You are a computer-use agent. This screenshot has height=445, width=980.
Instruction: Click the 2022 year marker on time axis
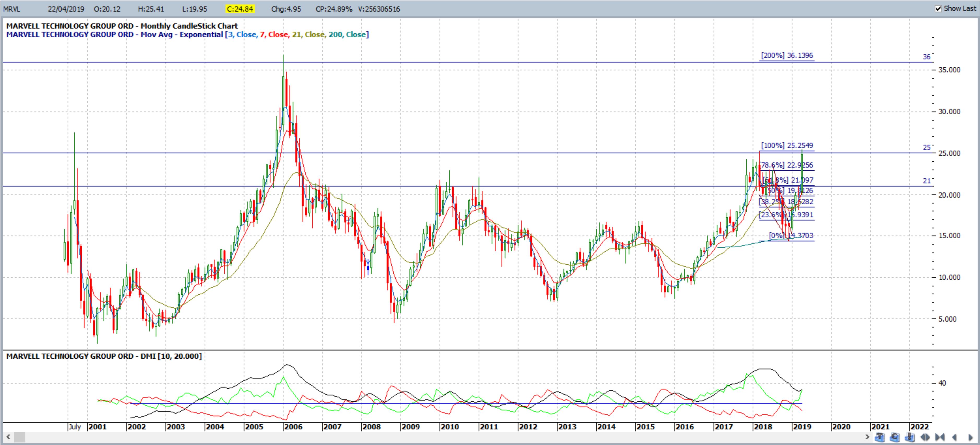click(x=919, y=427)
